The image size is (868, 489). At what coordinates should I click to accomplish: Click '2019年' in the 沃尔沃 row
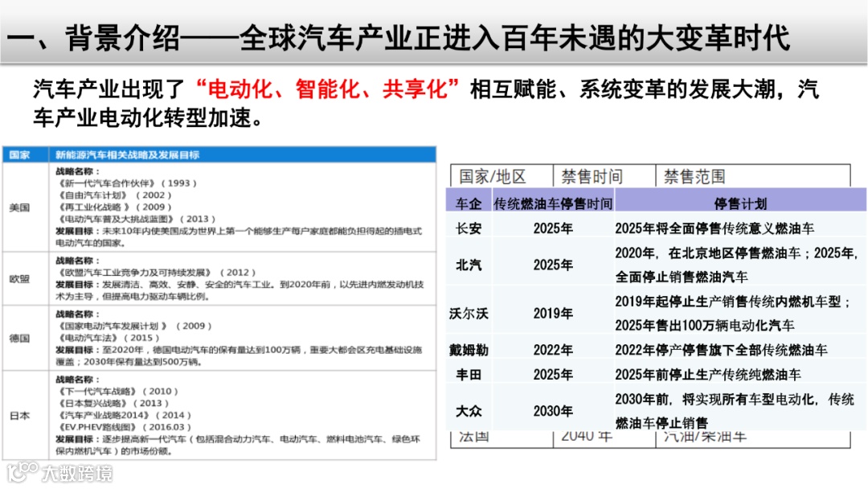(x=553, y=314)
